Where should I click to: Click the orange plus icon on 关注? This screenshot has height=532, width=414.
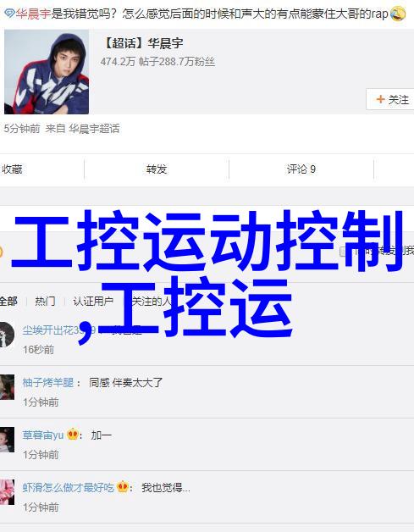380,99
